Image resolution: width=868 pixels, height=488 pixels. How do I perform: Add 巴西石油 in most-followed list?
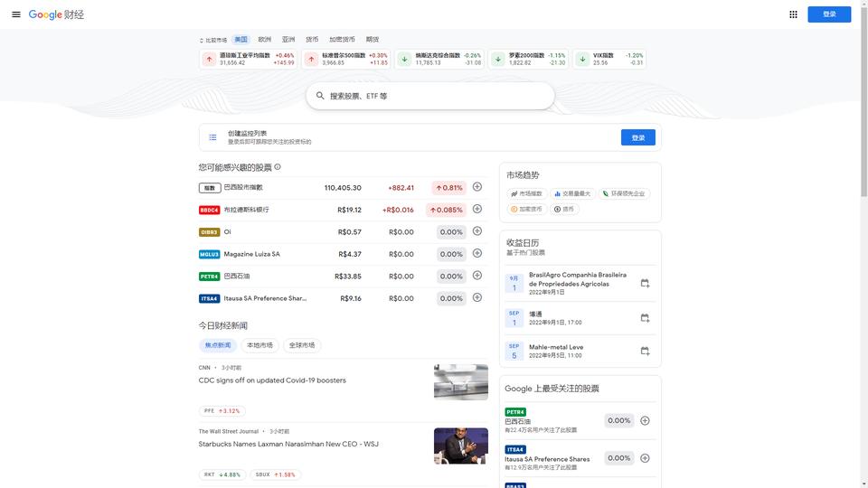tap(645, 421)
